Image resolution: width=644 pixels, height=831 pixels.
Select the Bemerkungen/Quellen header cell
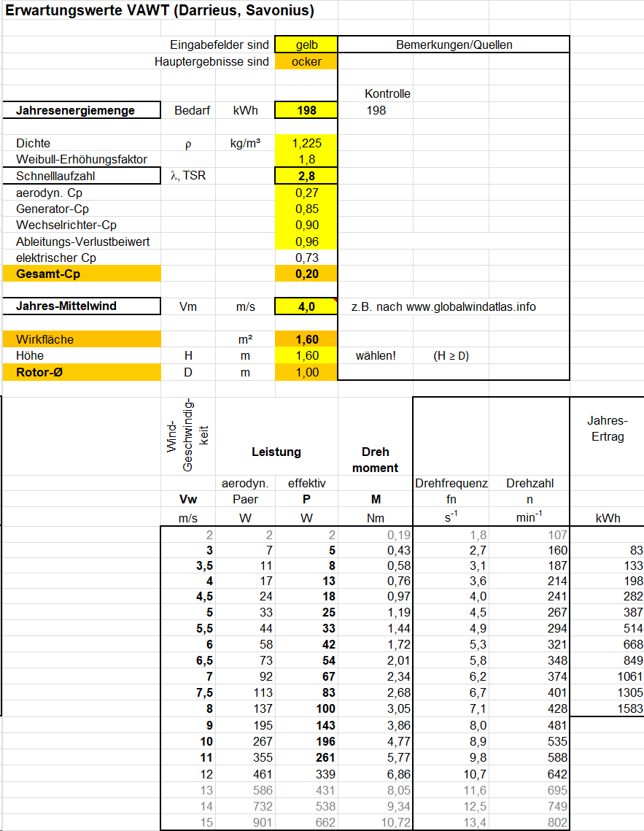454,45
